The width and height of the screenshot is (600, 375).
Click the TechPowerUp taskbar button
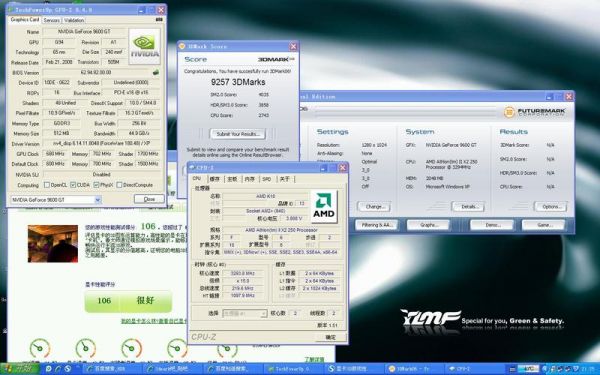coord(294,369)
